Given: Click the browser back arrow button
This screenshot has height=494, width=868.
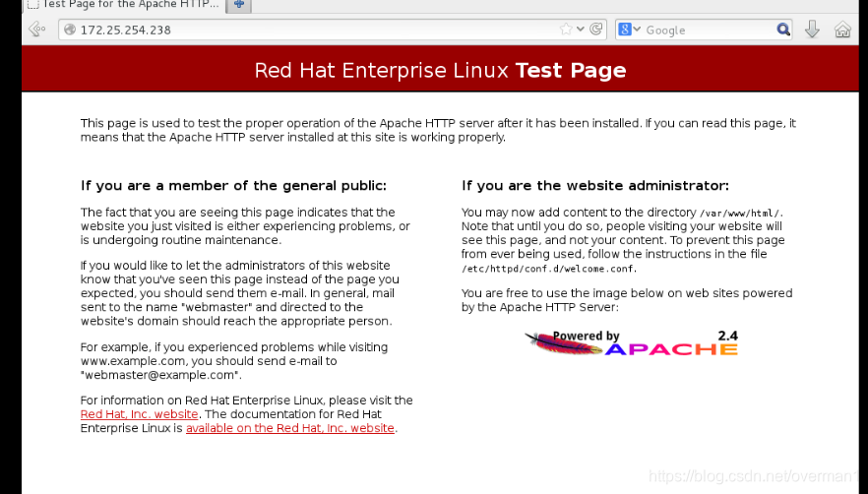Looking at the screenshot, I should [37, 29].
